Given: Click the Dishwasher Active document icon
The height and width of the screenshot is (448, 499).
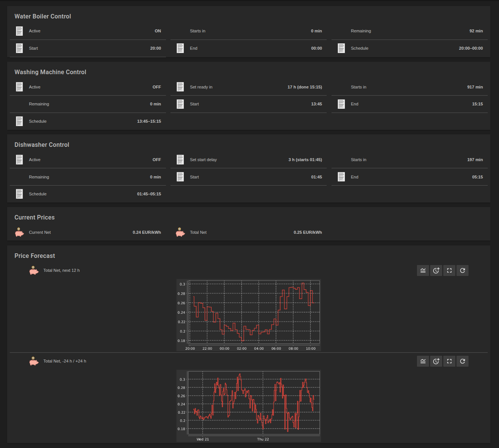Looking at the screenshot, I should [x=19, y=160].
